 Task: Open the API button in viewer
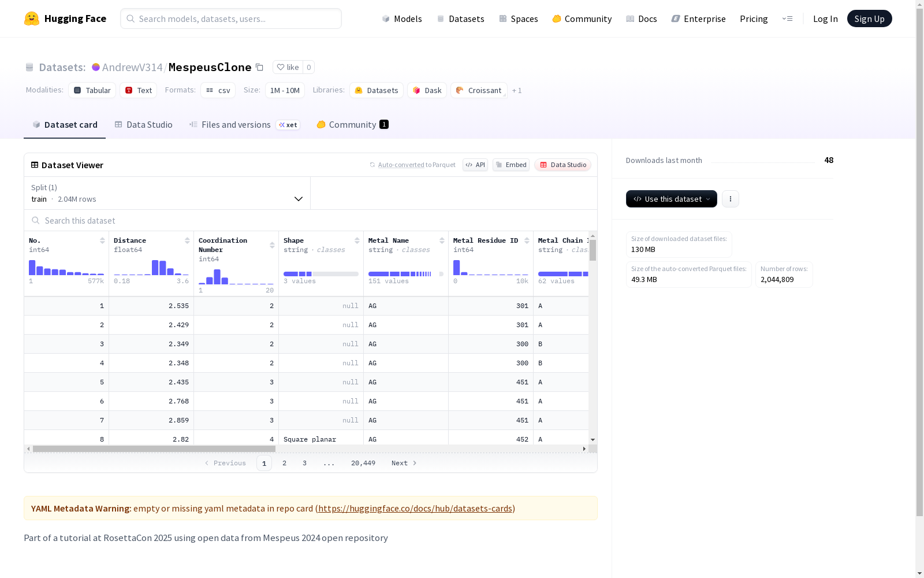475,165
